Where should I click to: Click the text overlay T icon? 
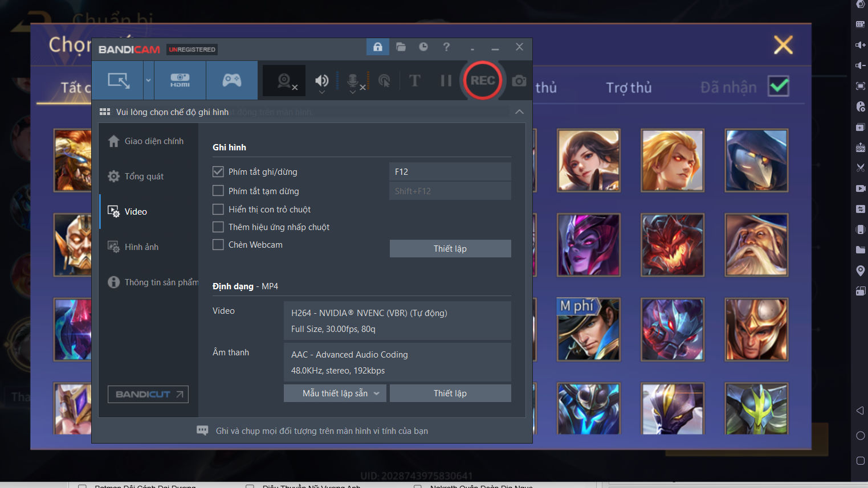[x=415, y=81]
